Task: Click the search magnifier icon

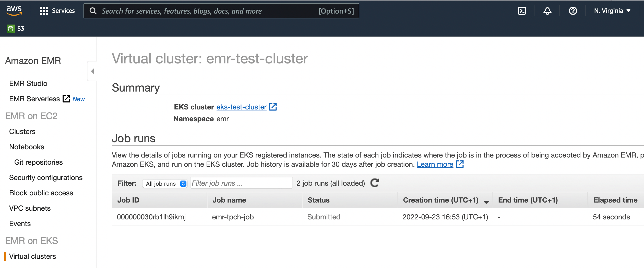Action: 93,11
